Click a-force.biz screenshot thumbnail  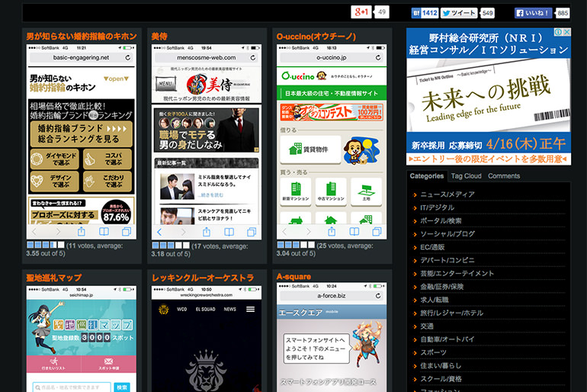point(332,337)
